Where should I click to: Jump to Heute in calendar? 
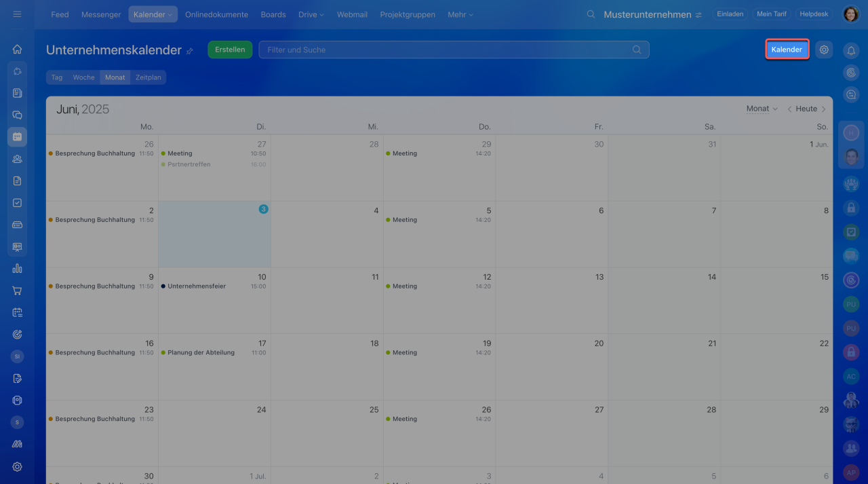806,109
